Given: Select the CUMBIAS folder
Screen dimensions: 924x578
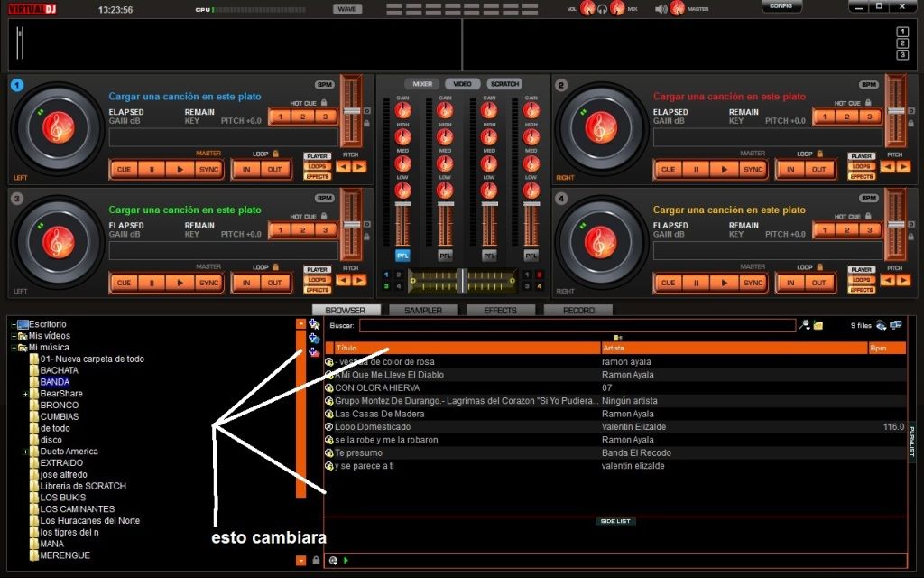Looking at the screenshot, I should pyautogui.click(x=59, y=417).
